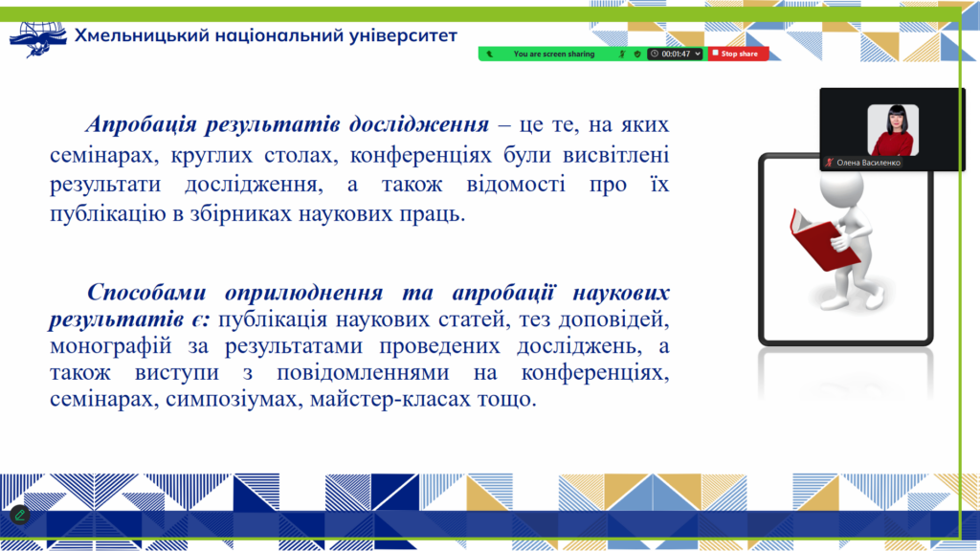Select Олена Василенко's profile photo thumbnail
Image resolution: width=980 pixels, height=551 pixels.
click(x=892, y=129)
